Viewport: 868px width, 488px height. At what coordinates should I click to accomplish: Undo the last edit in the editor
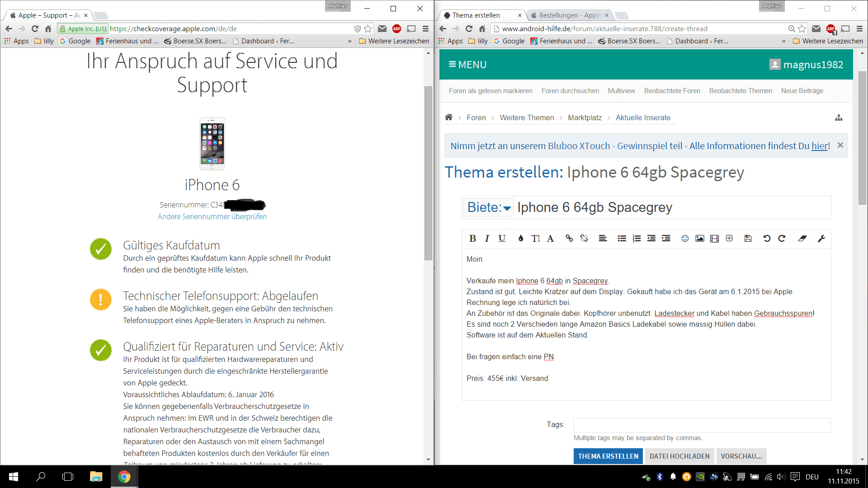tap(767, 239)
